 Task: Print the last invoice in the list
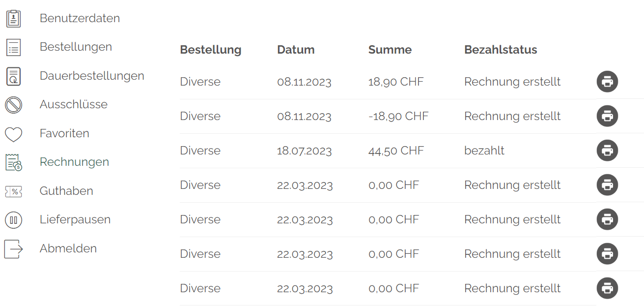click(607, 288)
